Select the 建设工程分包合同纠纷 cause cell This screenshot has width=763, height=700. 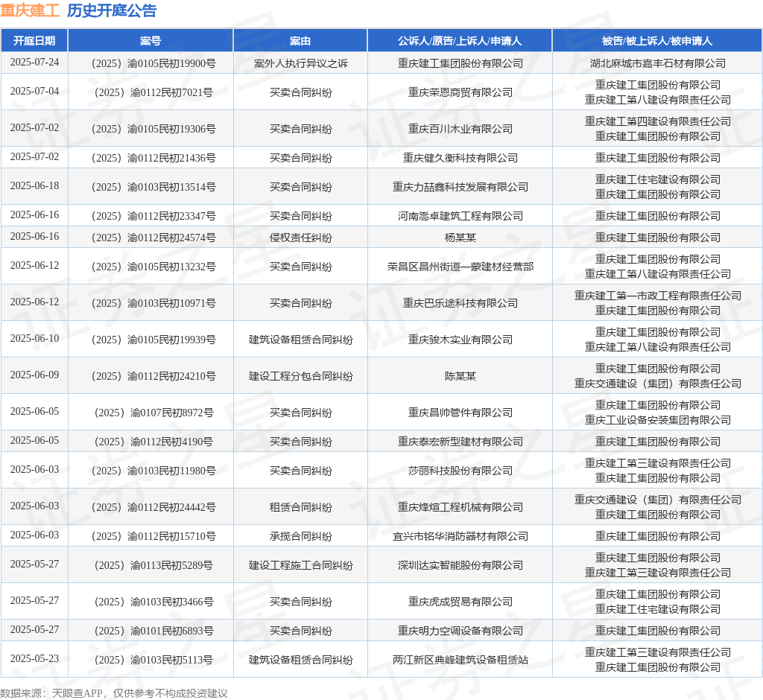301,376
